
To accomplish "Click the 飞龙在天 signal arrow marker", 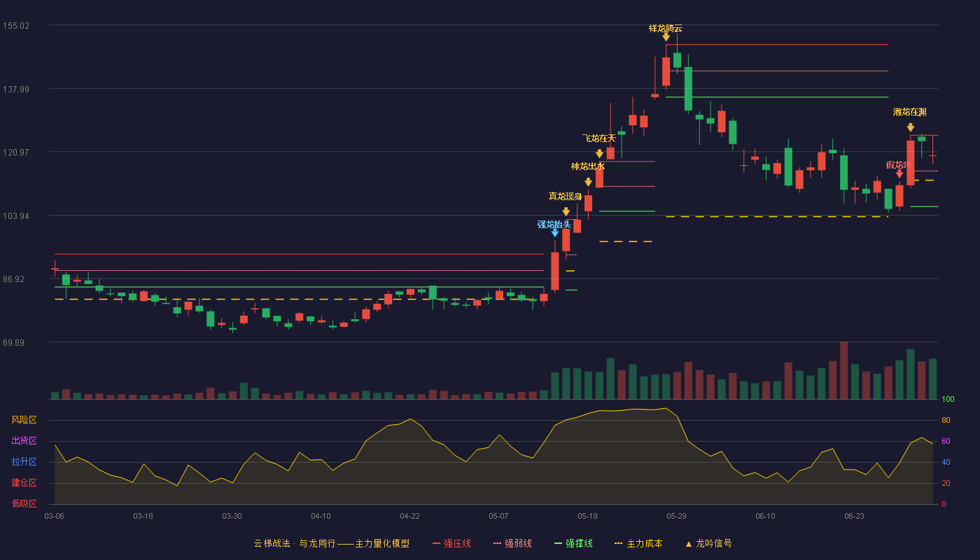I will click(599, 154).
